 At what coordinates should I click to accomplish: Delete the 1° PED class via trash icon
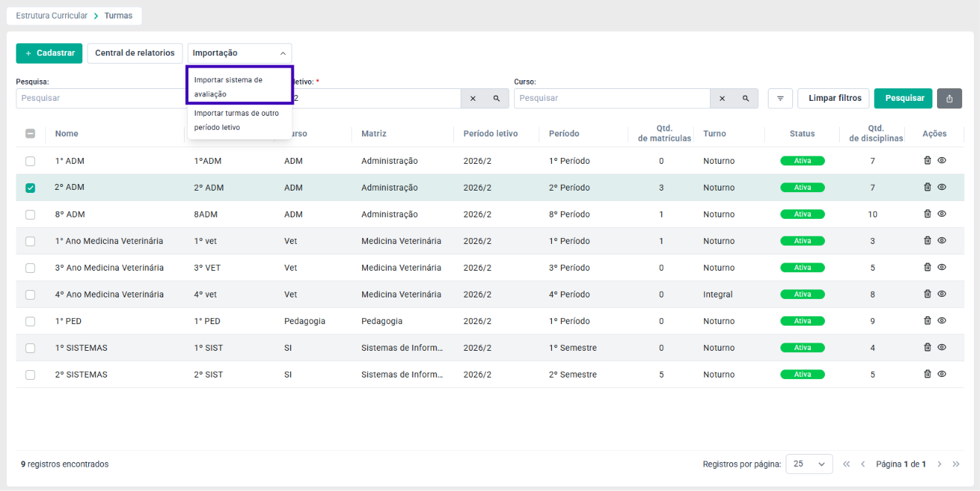tap(927, 320)
